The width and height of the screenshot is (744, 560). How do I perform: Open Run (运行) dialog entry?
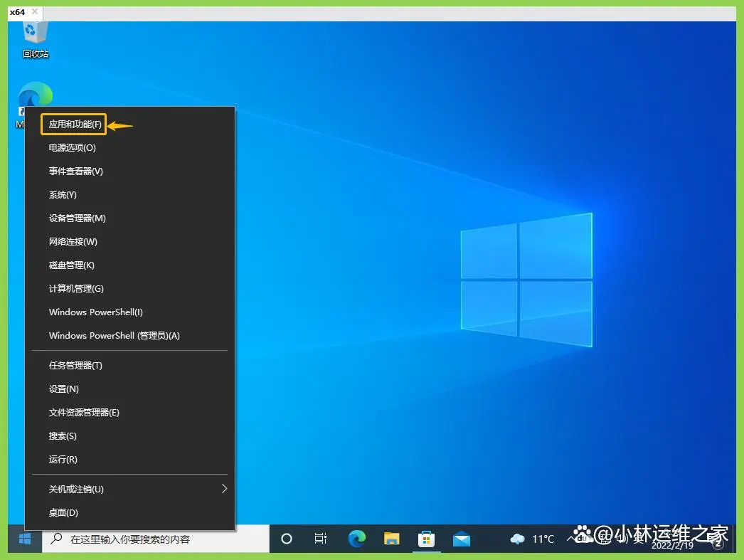pyautogui.click(x=129, y=460)
